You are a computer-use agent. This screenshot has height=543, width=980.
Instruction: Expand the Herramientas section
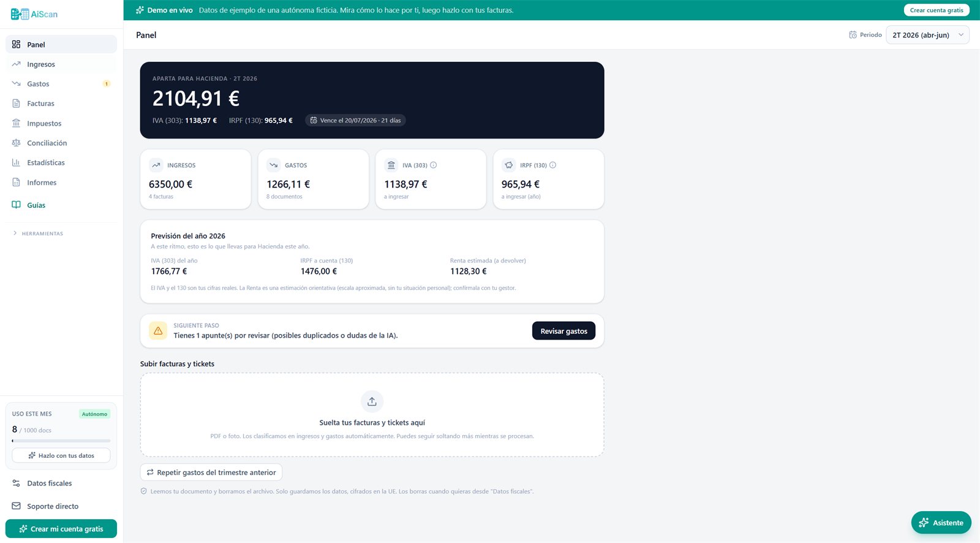point(39,234)
